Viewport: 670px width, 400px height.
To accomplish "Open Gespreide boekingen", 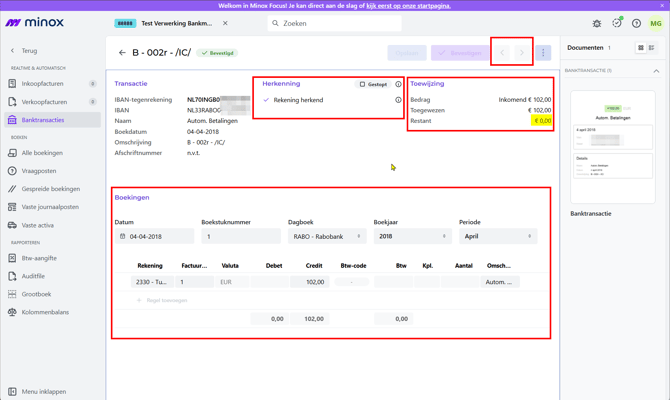I will click(x=50, y=189).
